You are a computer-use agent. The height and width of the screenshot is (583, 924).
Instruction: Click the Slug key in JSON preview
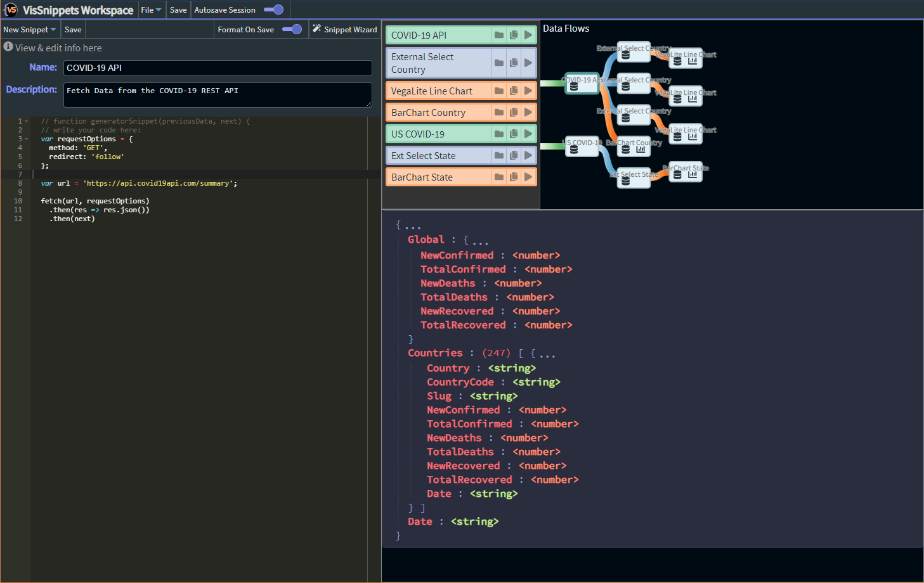tap(439, 396)
